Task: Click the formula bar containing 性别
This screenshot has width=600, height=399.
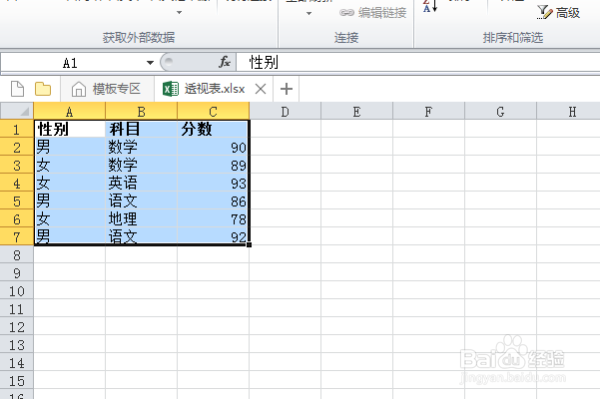Action: click(418, 62)
